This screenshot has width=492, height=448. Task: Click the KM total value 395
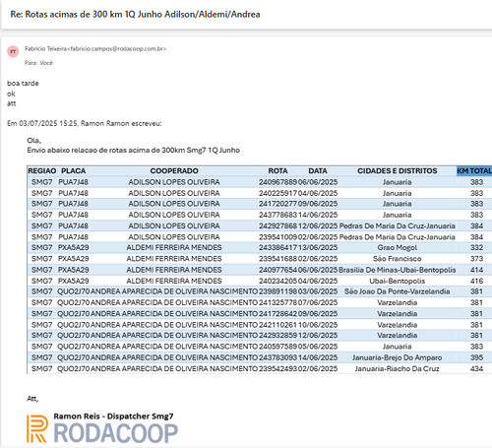pyautogui.click(x=476, y=358)
